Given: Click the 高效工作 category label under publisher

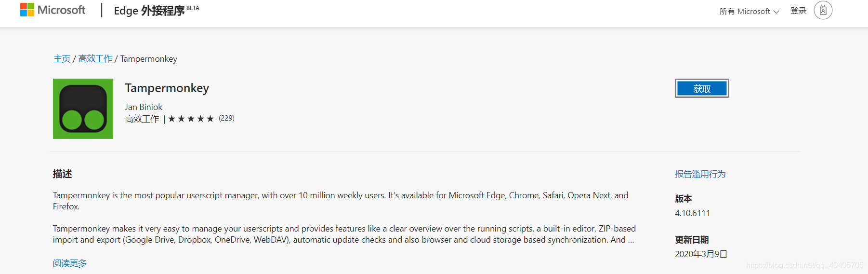Looking at the screenshot, I should coord(142,119).
